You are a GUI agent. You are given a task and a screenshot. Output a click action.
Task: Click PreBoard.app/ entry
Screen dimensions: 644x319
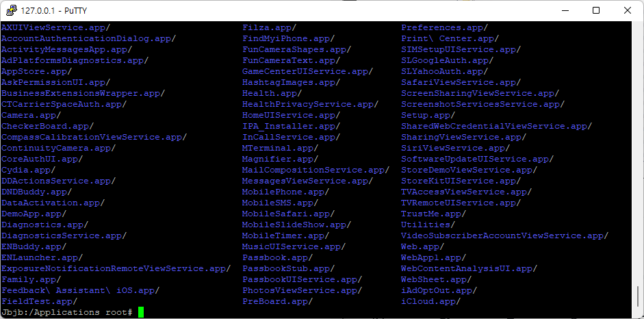278,302
